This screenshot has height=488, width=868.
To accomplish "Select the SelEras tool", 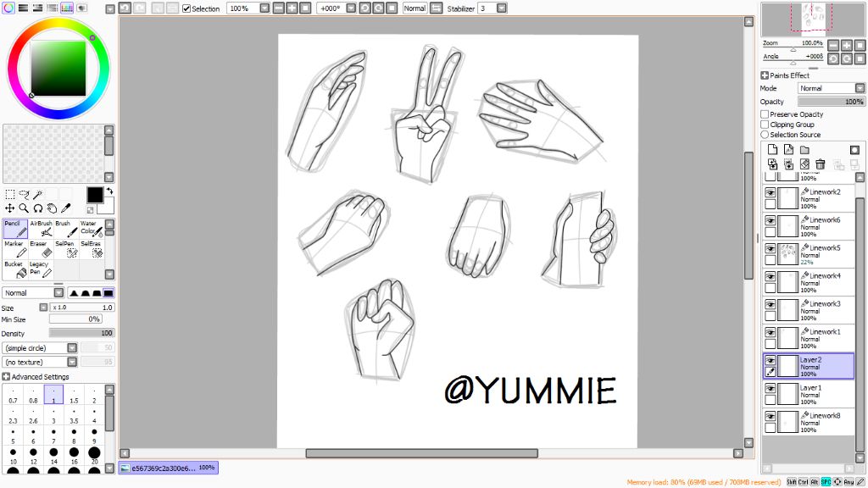I will click(x=92, y=249).
